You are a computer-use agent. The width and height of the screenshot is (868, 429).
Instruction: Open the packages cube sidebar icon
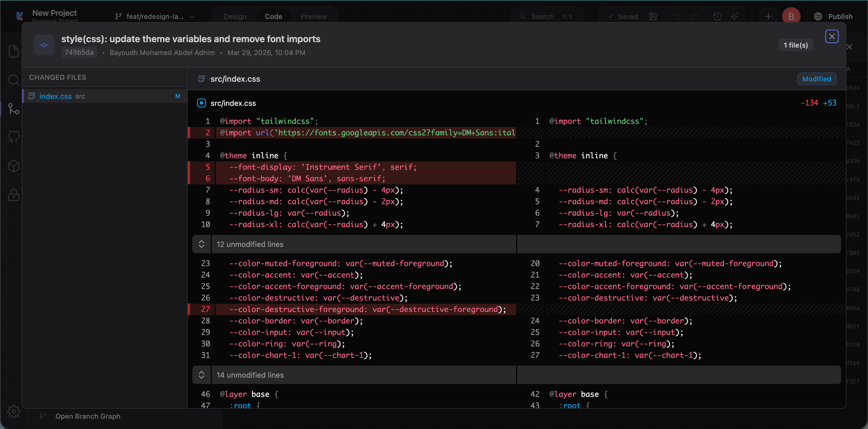point(13,166)
